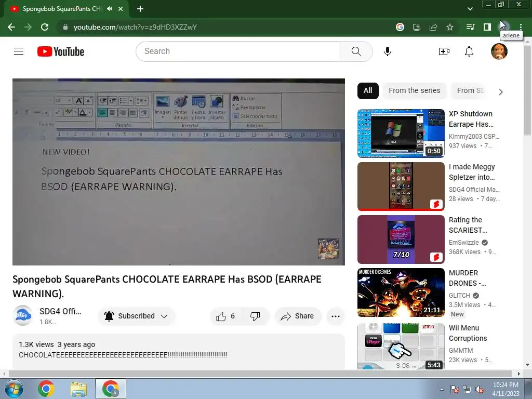Open the Rating the SCARIEST video title
This screenshot has height=399, width=532.
[468, 225]
